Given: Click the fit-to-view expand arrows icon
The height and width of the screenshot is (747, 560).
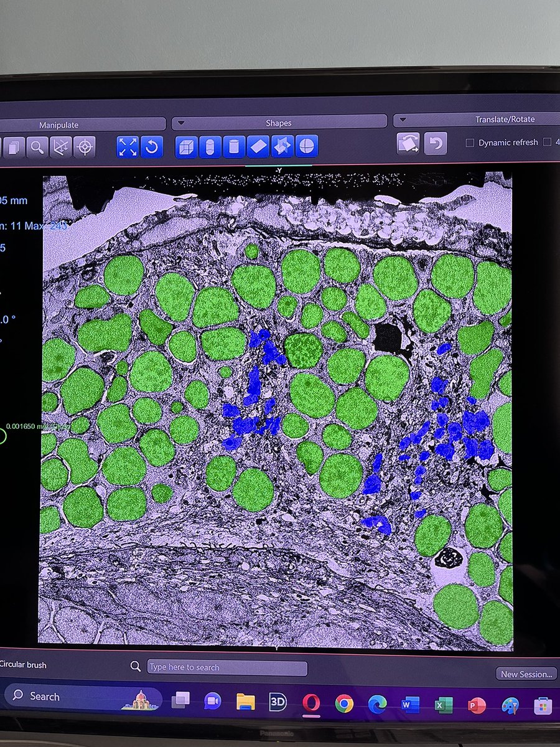Looking at the screenshot, I should pyautogui.click(x=128, y=147).
